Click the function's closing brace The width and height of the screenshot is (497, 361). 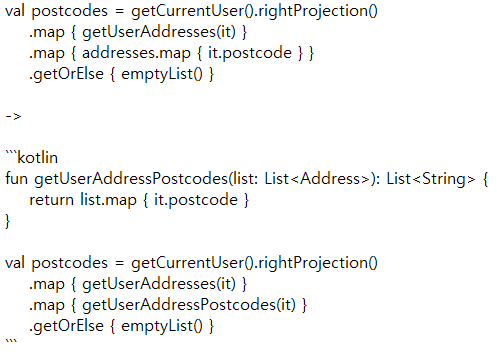[x=8, y=221]
